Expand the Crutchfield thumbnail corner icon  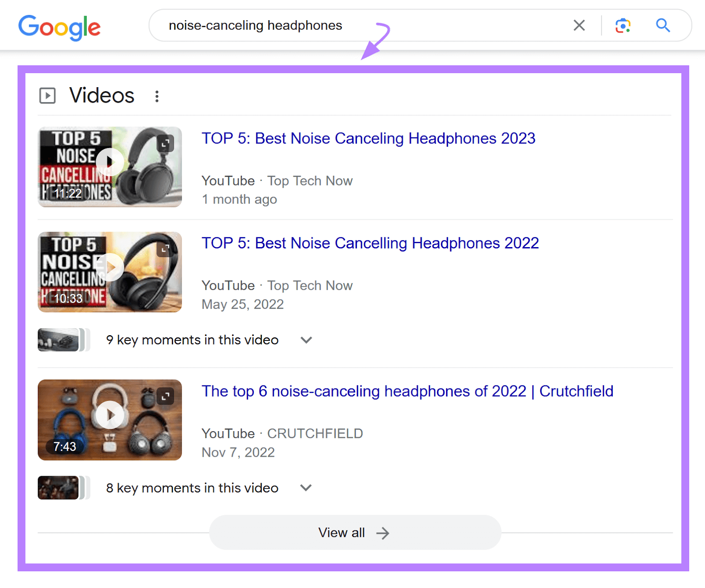(166, 397)
